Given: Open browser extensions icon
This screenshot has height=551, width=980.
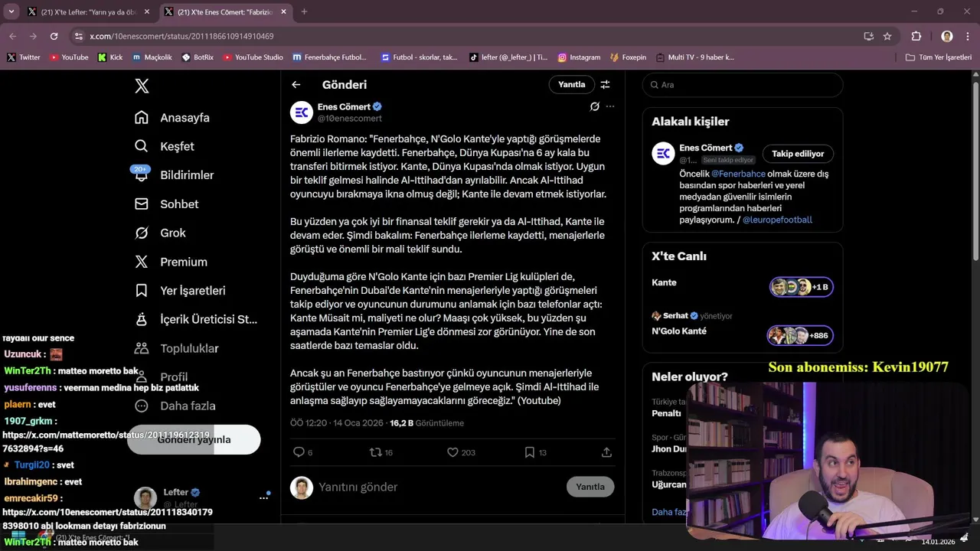Looking at the screenshot, I should click(916, 36).
